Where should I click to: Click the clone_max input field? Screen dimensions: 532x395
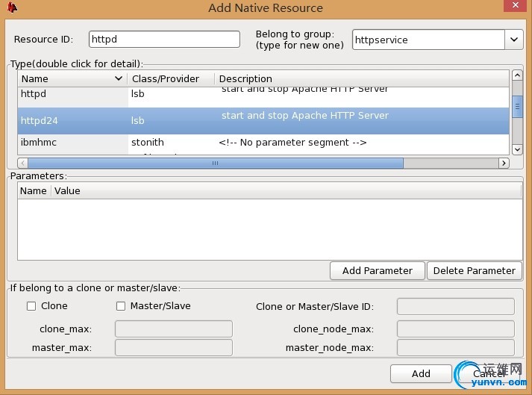pyautogui.click(x=174, y=329)
